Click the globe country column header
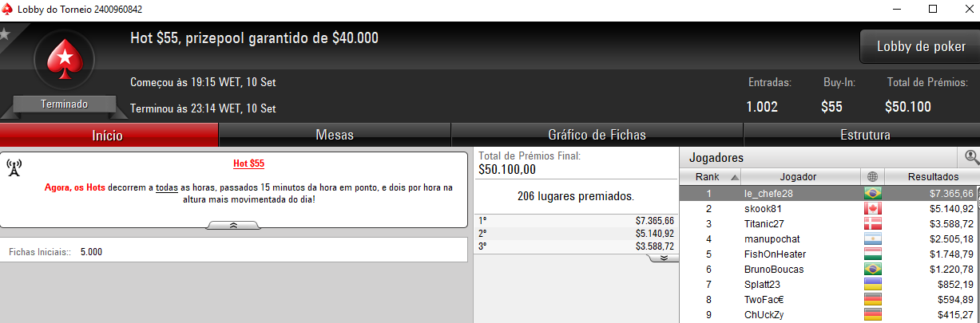The width and height of the screenshot is (980, 323). coord(872,177)
